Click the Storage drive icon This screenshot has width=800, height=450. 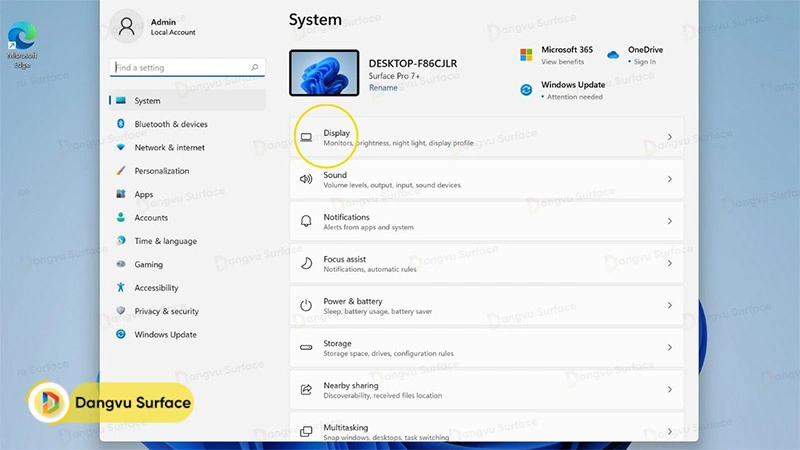pyautogui.click(x=306, y=347)
